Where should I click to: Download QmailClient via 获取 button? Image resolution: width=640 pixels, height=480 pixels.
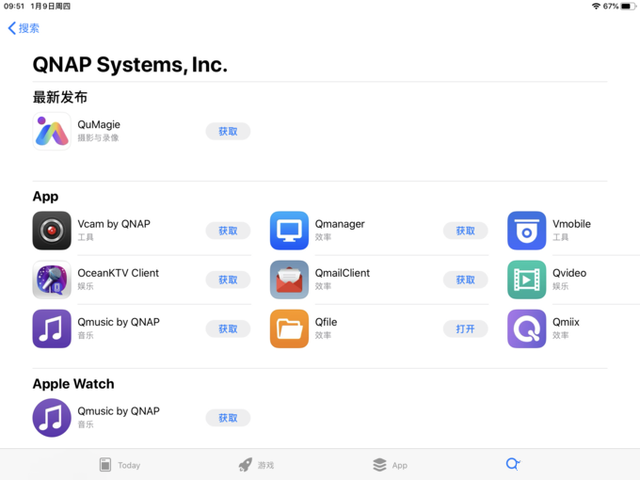465,280
